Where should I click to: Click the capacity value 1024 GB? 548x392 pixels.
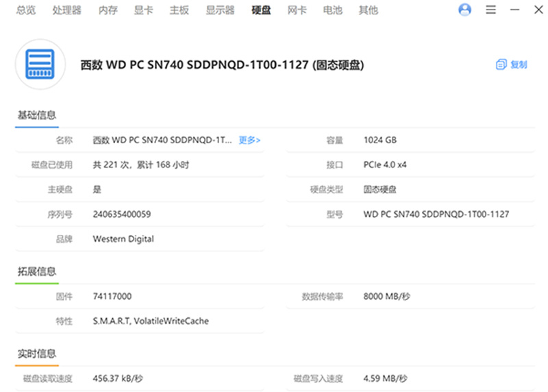380,140
